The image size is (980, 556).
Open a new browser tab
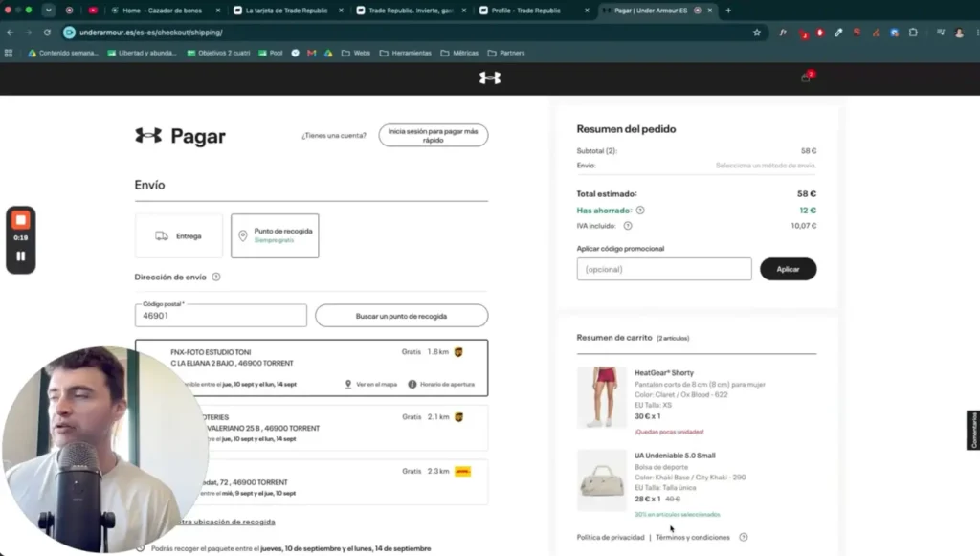click(728, 10)
